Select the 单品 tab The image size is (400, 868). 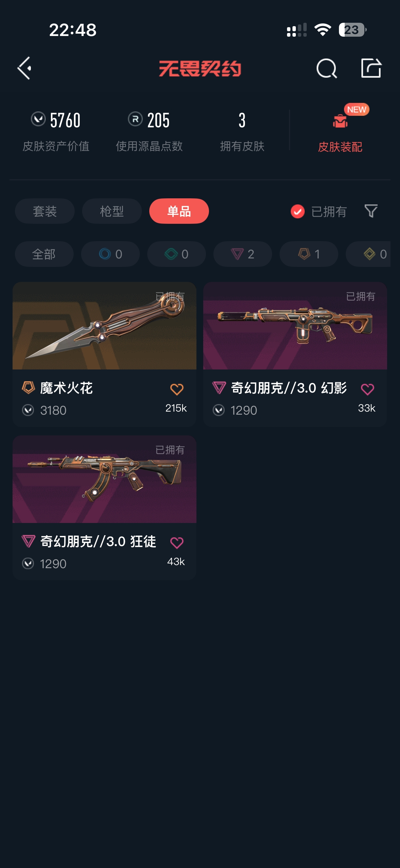[x=179, y=211]
